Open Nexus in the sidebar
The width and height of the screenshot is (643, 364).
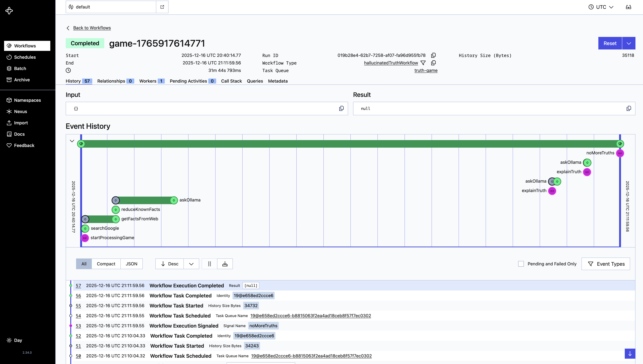click(x=27, y=111)
